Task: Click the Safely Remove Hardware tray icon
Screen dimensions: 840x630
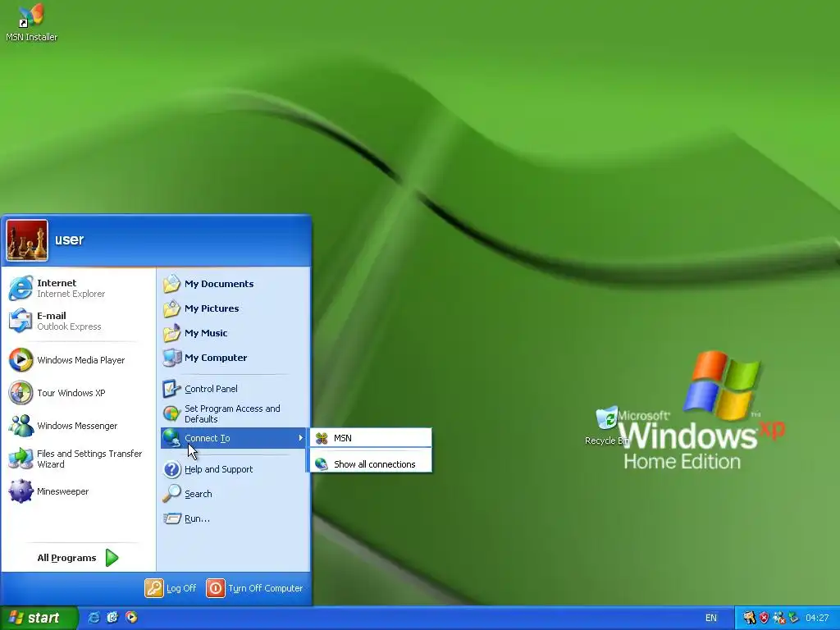Action: click(x=793, y=618)
